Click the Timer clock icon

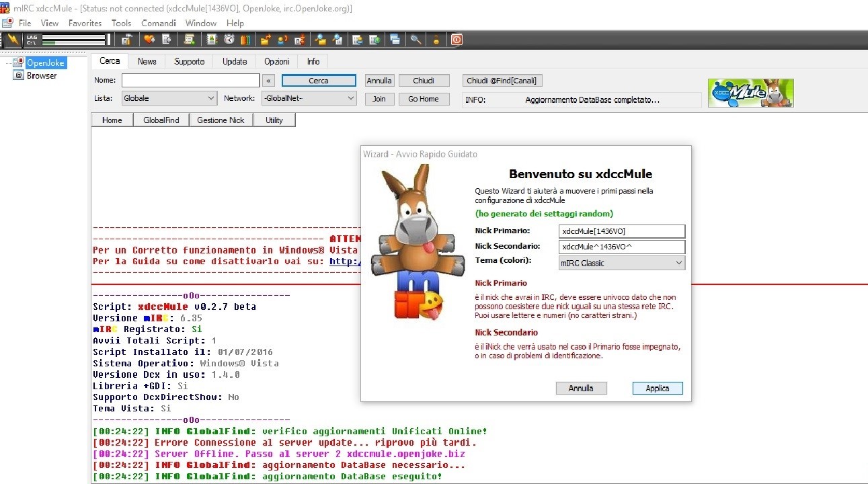[x=229, y=40]
